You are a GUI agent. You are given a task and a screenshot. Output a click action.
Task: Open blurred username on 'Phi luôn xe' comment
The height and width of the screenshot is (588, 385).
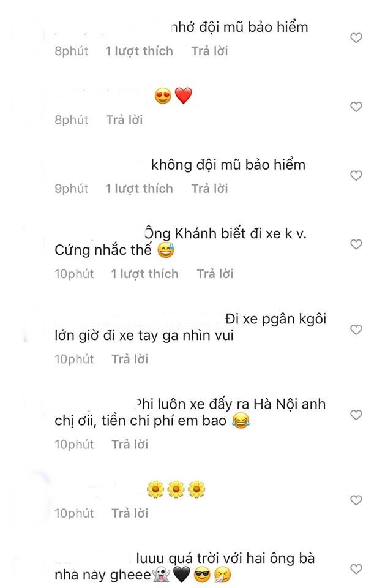click(94, 404)
